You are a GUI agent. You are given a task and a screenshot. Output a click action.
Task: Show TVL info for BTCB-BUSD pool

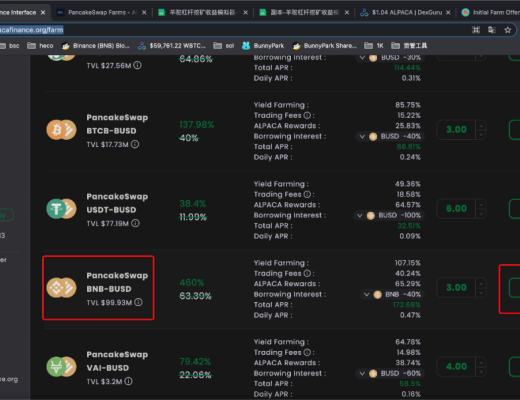(x=135, y=144)
